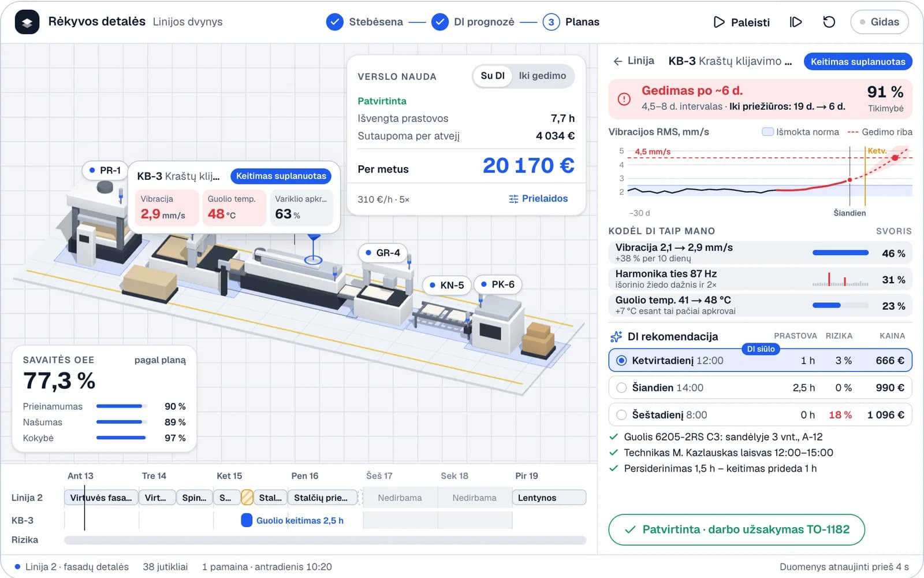The width and height of the screenshot is (924, 578).
Task: Click the Paleisti play button
Action: click(742, 22)
